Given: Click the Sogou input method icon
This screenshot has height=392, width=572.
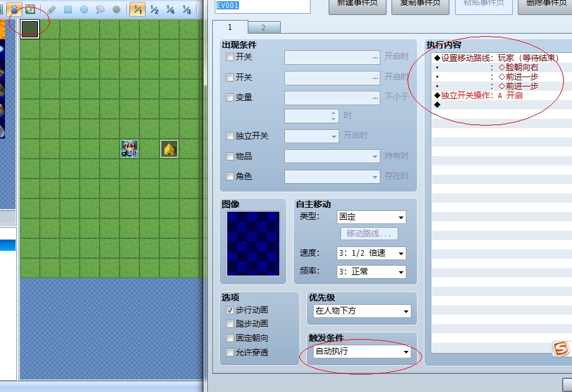Looking at the screenshot, I should point(561,348).
